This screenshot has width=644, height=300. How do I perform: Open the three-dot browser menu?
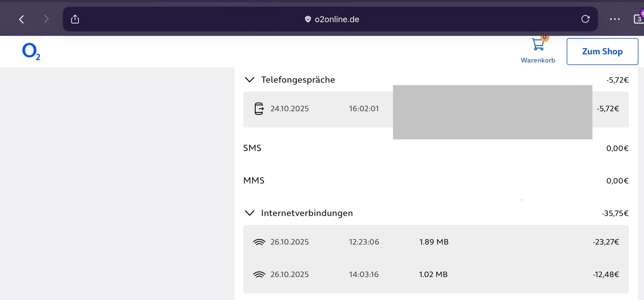coord(615,19)
